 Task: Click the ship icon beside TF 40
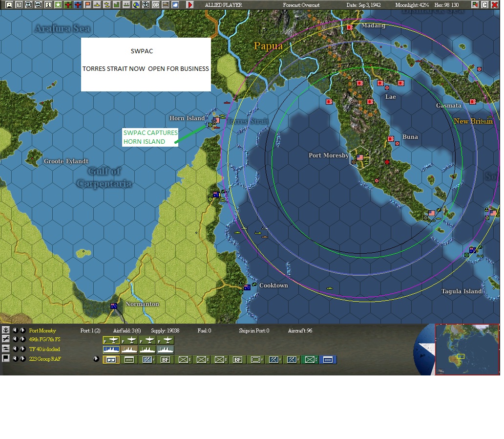[x=5, y=349]
